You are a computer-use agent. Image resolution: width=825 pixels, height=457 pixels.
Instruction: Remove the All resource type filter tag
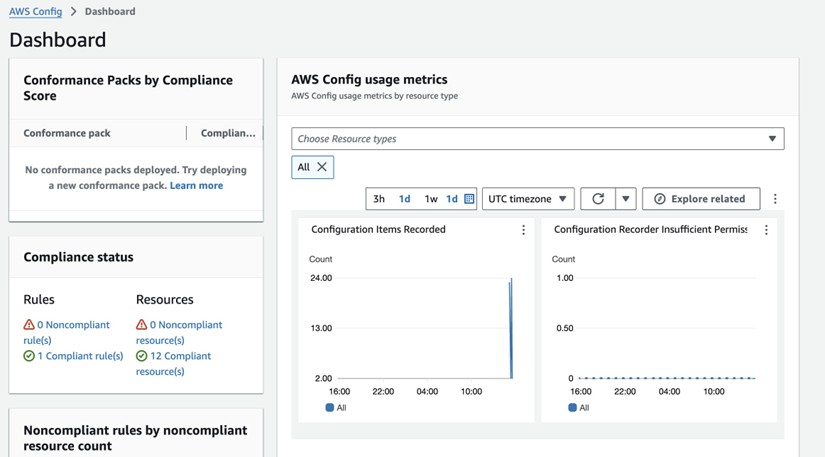click(x=322, y=167)
